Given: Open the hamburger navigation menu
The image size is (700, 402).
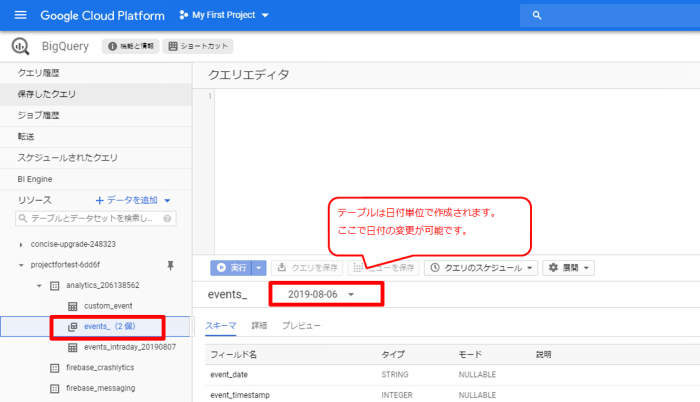Looking at the screenshot, I should pyautogui.click(x=21, y=15).
